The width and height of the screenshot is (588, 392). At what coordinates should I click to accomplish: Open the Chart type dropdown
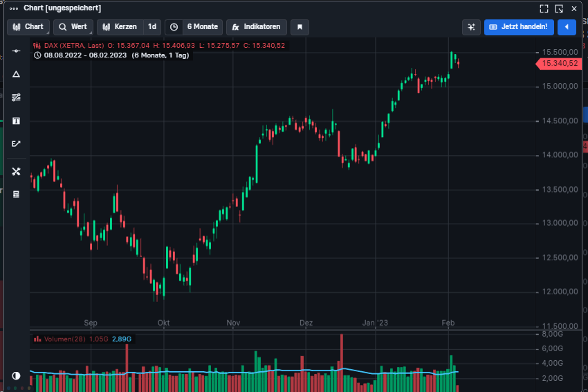(x=28, y=27)
